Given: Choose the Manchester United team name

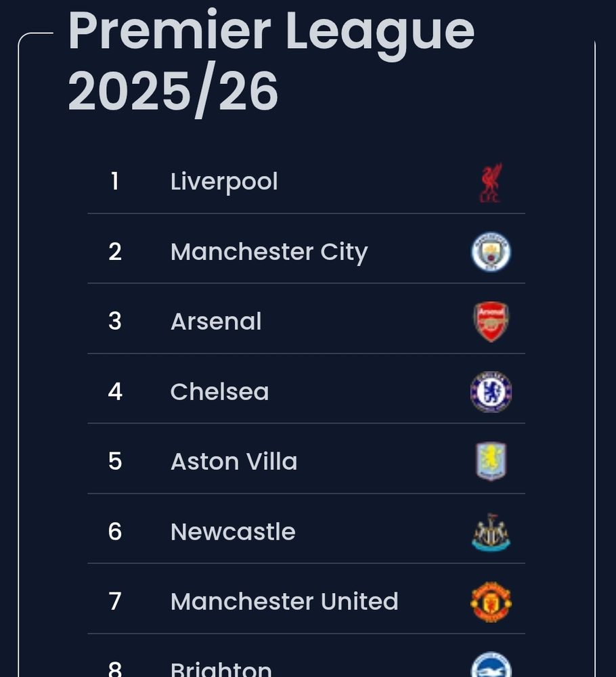Looking at the screenshot, I should 284,602.
